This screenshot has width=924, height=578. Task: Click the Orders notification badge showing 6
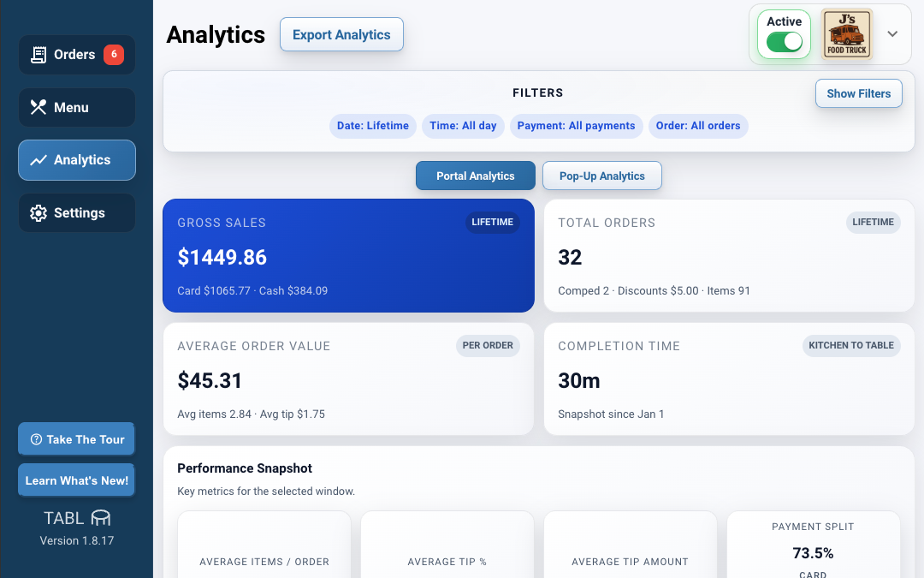[114, 54]
